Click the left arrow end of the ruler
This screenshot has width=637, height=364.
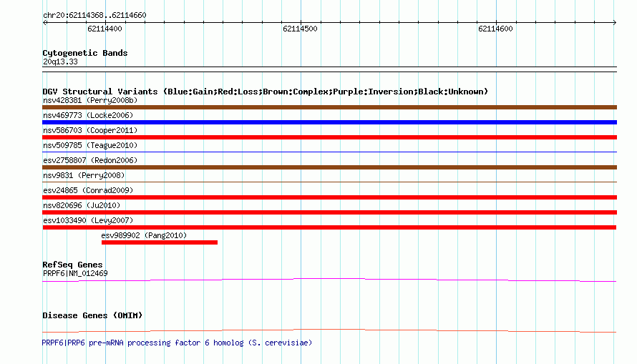click(x=44, y=22)
